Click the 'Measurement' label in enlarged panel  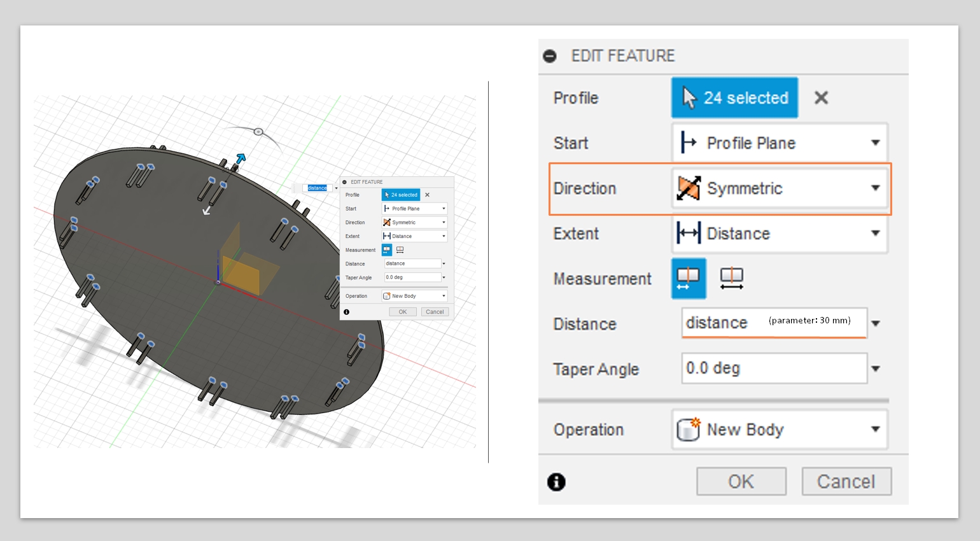click(602, 279)
